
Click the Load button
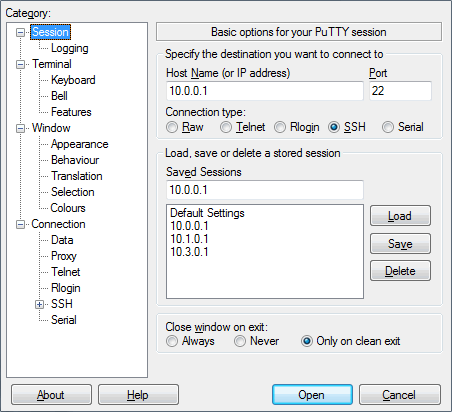click(400, 216)
